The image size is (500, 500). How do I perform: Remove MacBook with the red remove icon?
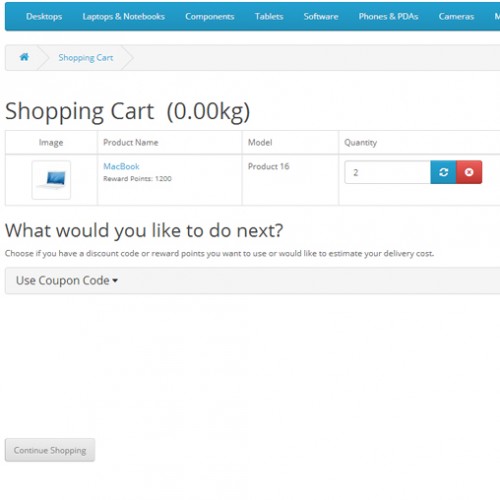coord(469,172)
